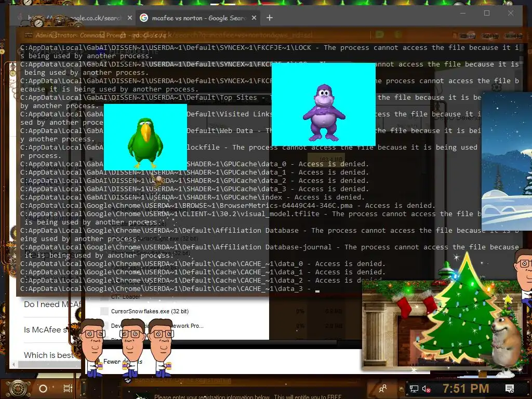
Task: Click the green Peedy parrot character
Action: [145, 143]
